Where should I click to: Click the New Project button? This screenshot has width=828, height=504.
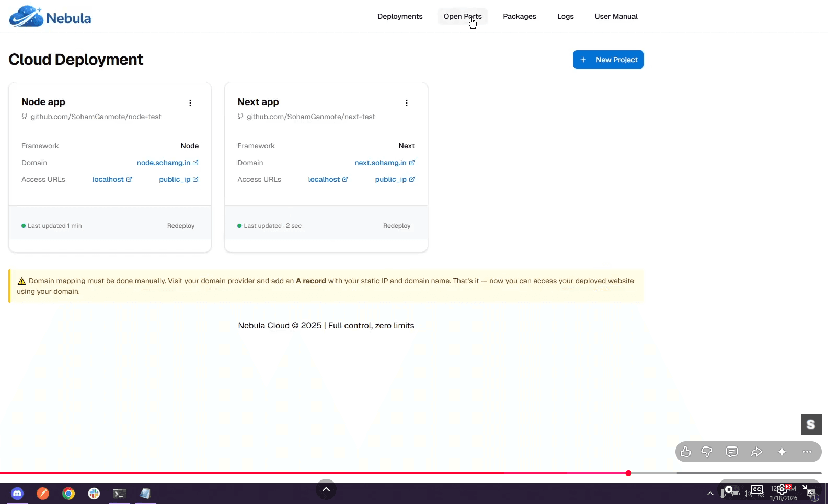tap(608, 60)
